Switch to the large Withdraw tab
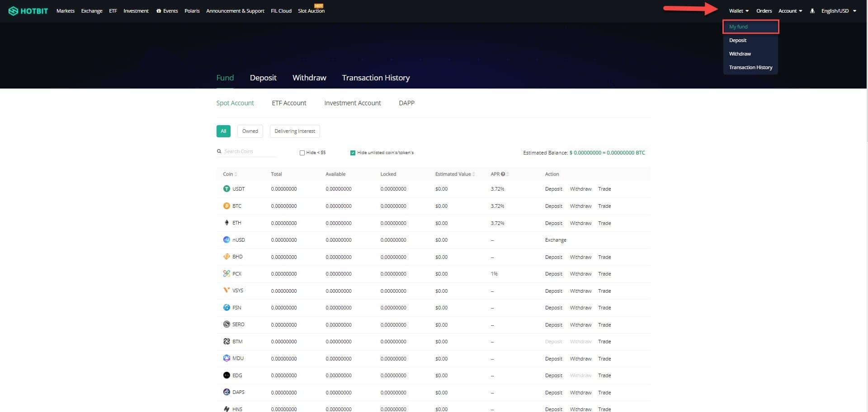Viewport: 868px width, 412px height. tap(309, 78)
